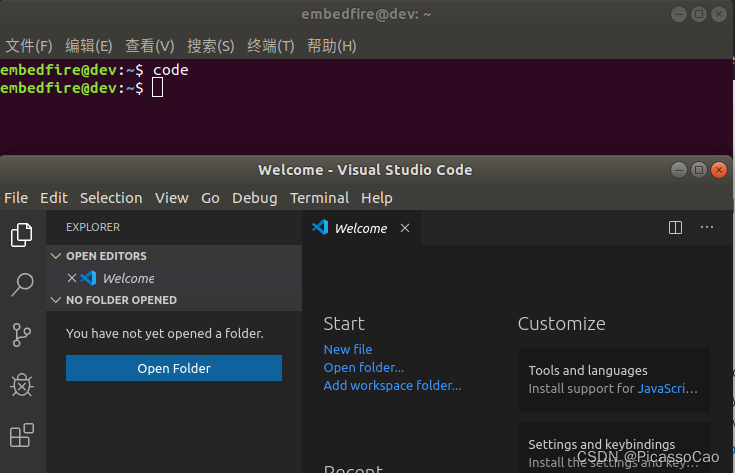The height and width of the screenshot is (473, 735).
Task: Open the terminal's 帮助(H) menu
Action: 331,46
